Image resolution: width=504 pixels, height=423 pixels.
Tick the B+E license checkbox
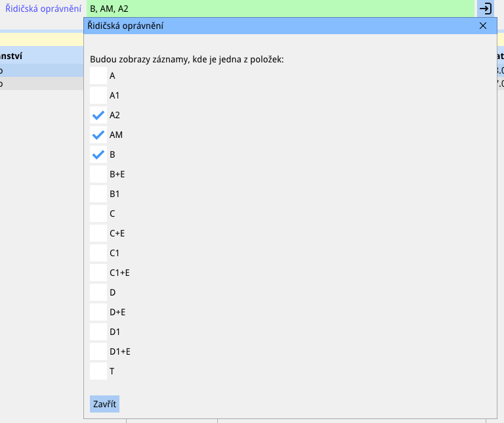(98, 174)
